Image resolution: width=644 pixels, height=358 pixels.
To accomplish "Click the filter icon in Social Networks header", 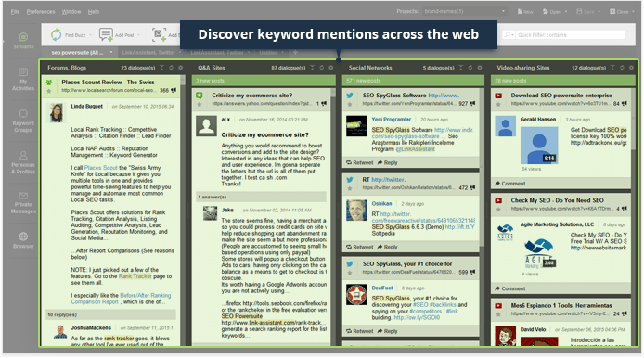I will [x=461, y=68].
